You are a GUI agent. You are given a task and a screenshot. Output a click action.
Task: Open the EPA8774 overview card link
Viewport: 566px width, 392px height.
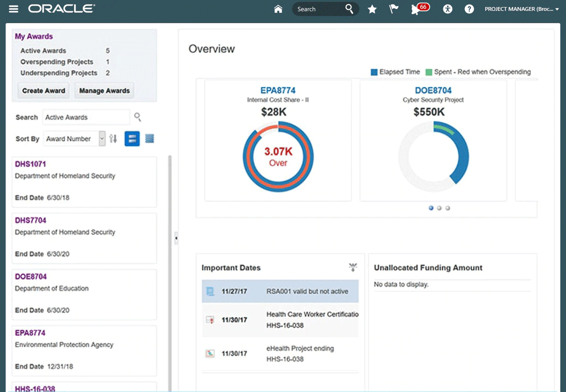point(278,90)
